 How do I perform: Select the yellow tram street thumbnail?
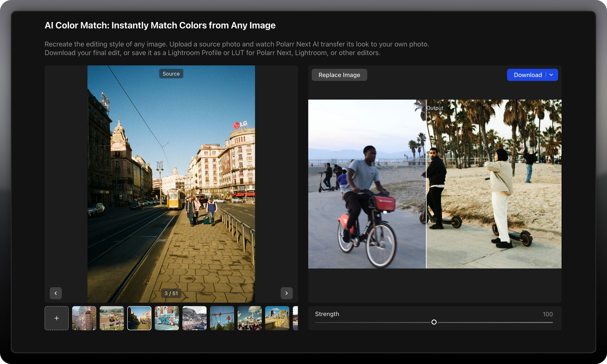[x=139, y=318]
